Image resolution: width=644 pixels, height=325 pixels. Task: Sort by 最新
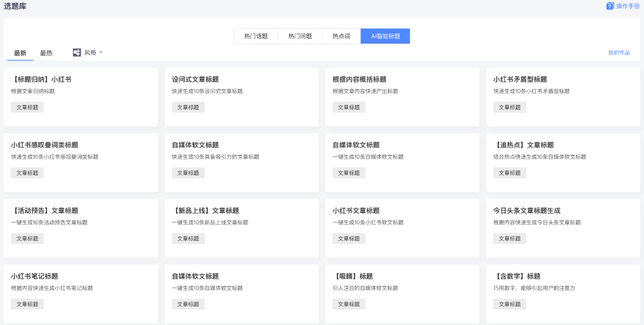pyautogui.click(x=20, y=53)
